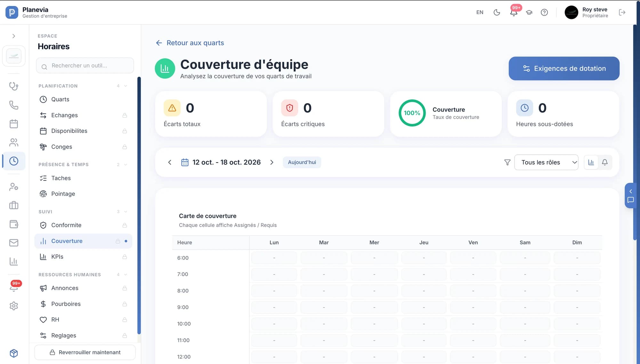The height and width of the screenshot is (364, 640).
Task: Open Pourboires in the sidebar
Action: [83, 304]
